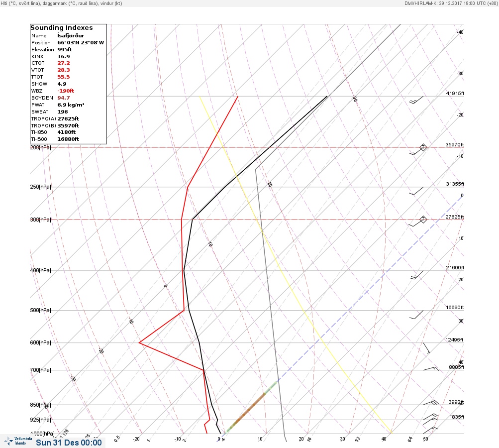Image resolution: width=499 pixels, height=448 pixels.
Task: Click the 16690ft height label
Action: pos(455,307)
